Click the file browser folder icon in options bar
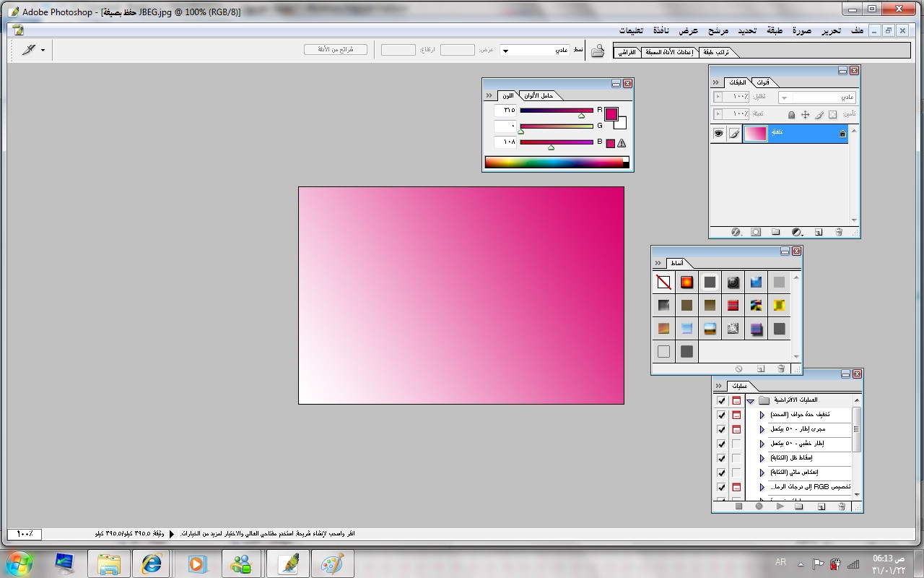 pos(598,51)
